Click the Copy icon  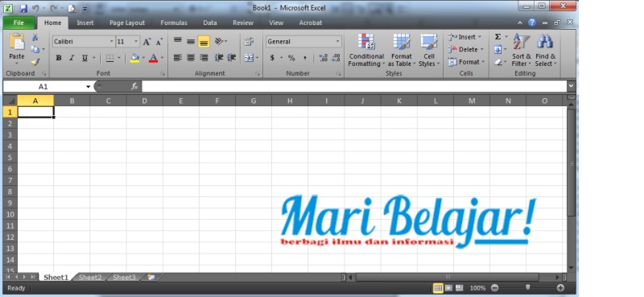[x=35, y=49]
